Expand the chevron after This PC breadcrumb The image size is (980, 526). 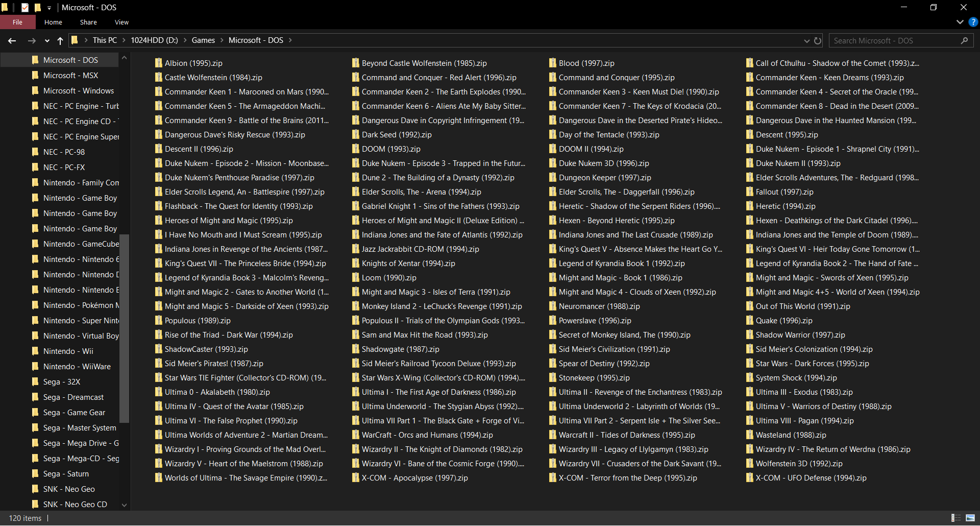click(124, 40)
